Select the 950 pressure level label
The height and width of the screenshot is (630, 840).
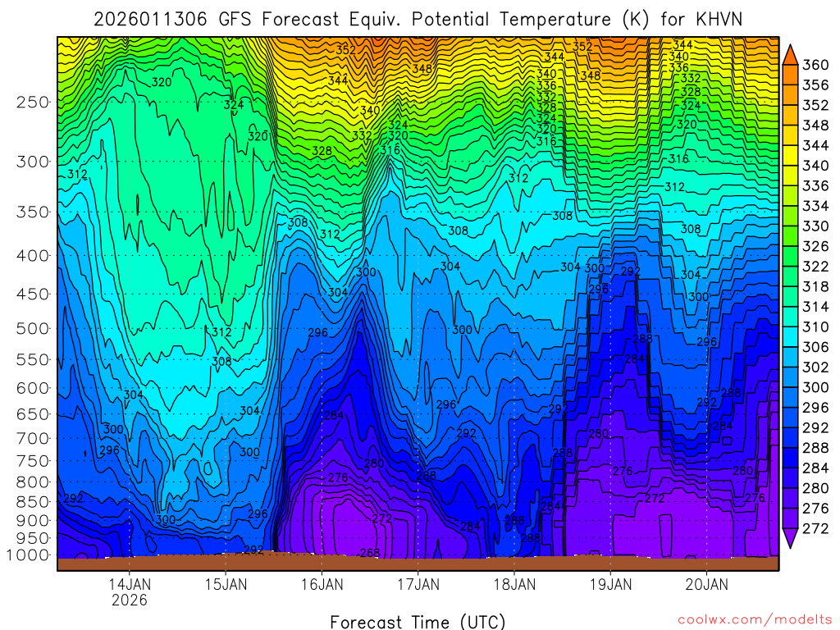tap(32, 538)
